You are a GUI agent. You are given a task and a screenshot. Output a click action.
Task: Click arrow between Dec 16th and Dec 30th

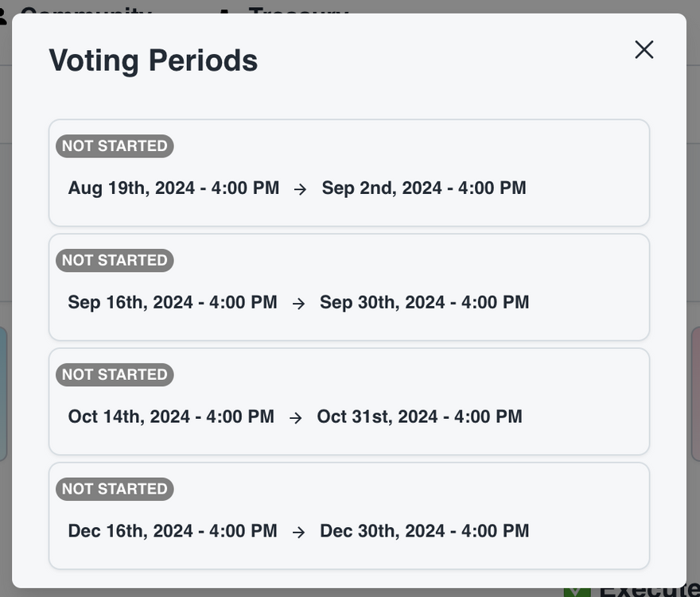coord(298,532)
